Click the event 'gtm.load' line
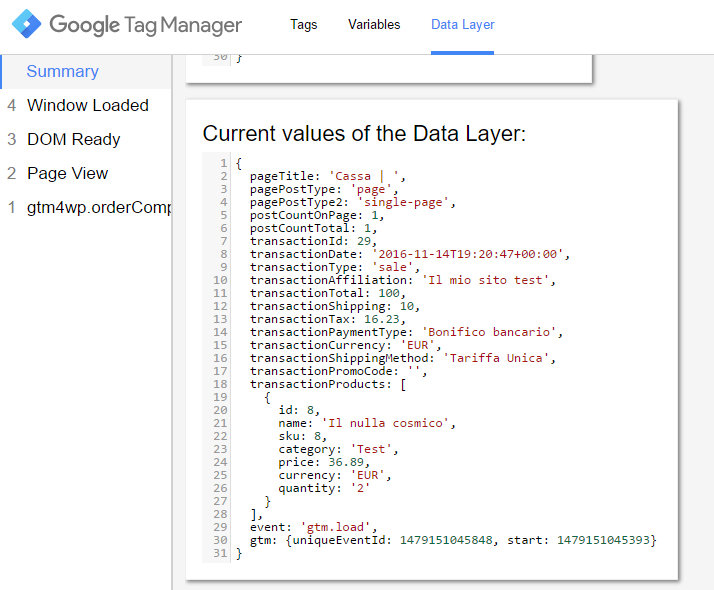The image size is (714, 590). pyautogui.click(x=313, y=527)
